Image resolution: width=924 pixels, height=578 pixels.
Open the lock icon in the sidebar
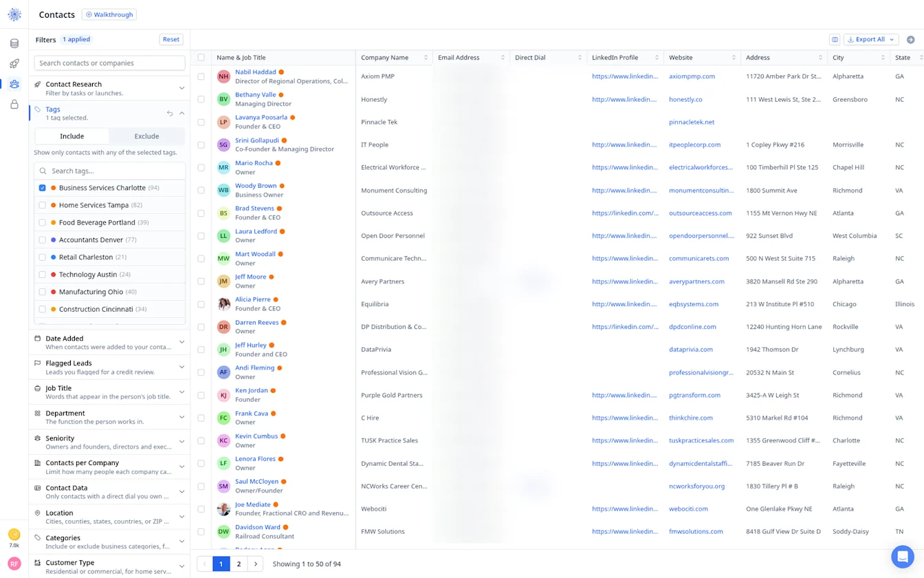[14, 105]
